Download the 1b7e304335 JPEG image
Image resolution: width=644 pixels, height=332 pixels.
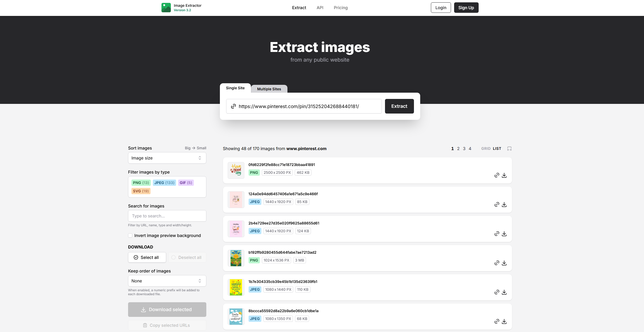(x=504, y=292)
